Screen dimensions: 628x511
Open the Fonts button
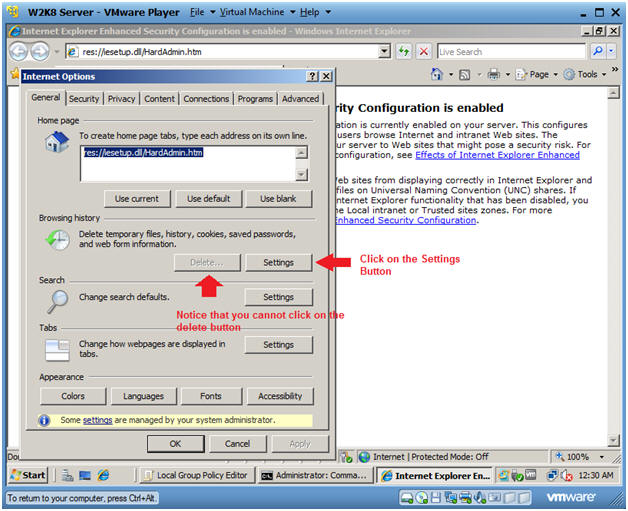point(211,396)
